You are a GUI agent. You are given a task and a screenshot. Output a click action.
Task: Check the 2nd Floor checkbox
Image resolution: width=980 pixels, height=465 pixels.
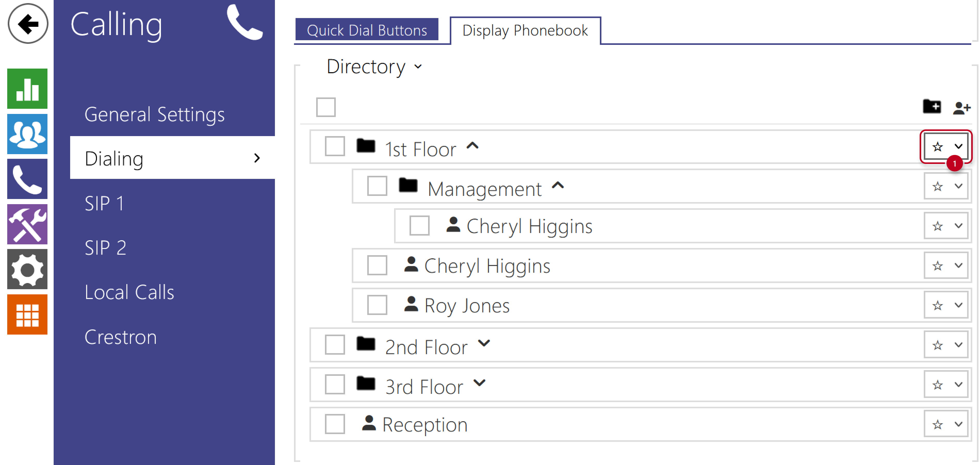(335, 345)
